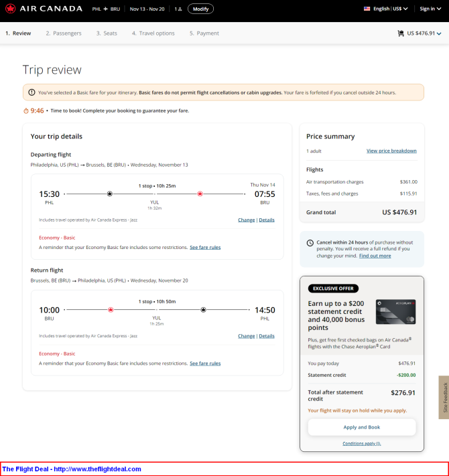This screenshot has width=449, height=476.
Task: Open the Sign in dropdown
Action: pyautogui.click(x=430, y=9)
